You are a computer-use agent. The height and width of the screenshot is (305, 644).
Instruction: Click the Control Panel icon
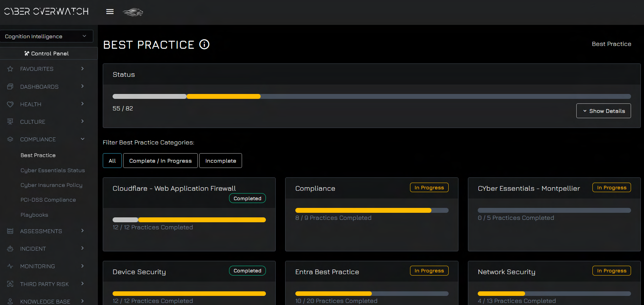pyautogui.click(x=27, y=53)
